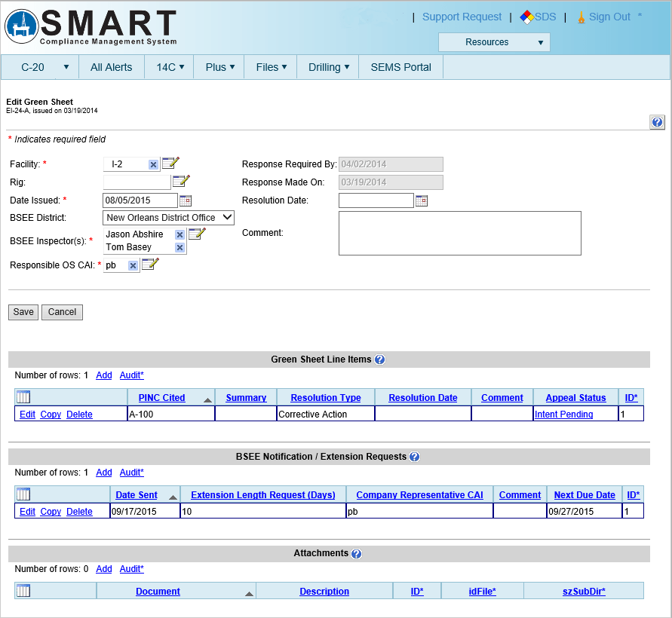Go to All Alerts
The height and width of the screenshot is (618, 672).
point(112,67)
